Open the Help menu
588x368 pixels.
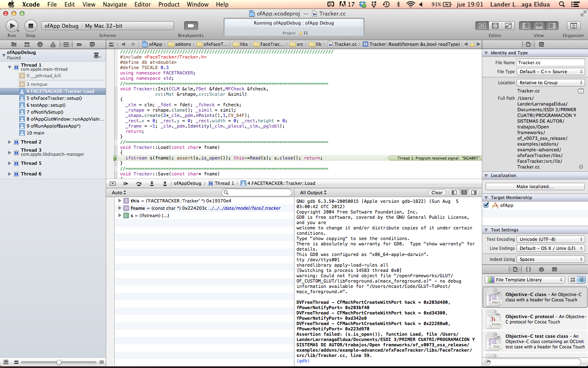pos(222,4)
